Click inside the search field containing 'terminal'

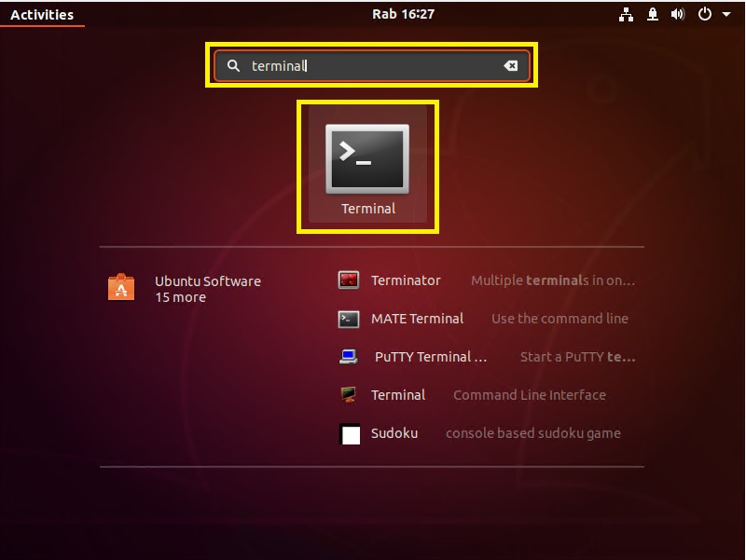[373, 66]
